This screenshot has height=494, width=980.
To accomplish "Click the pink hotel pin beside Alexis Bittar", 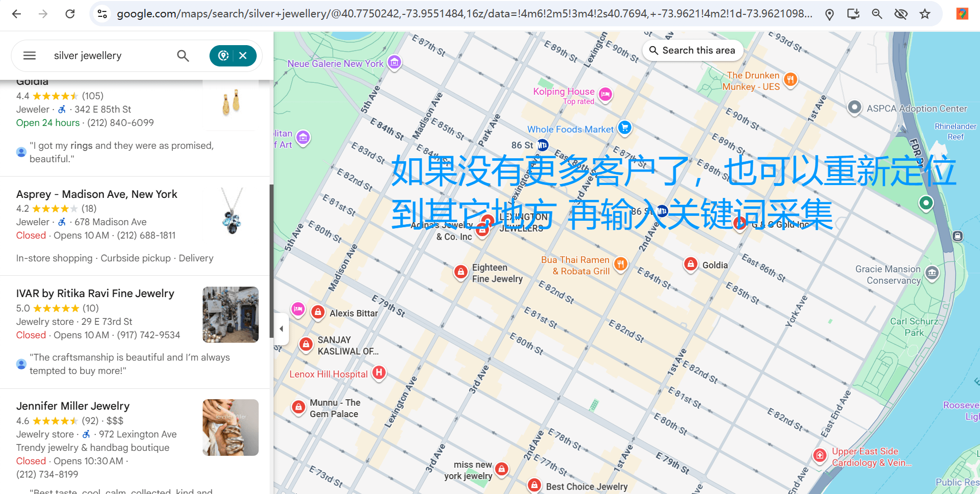I will coord(298,309).
